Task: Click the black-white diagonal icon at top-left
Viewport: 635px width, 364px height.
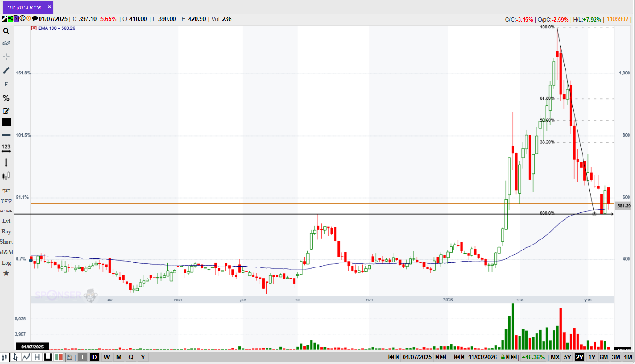Action: (4, 19)
